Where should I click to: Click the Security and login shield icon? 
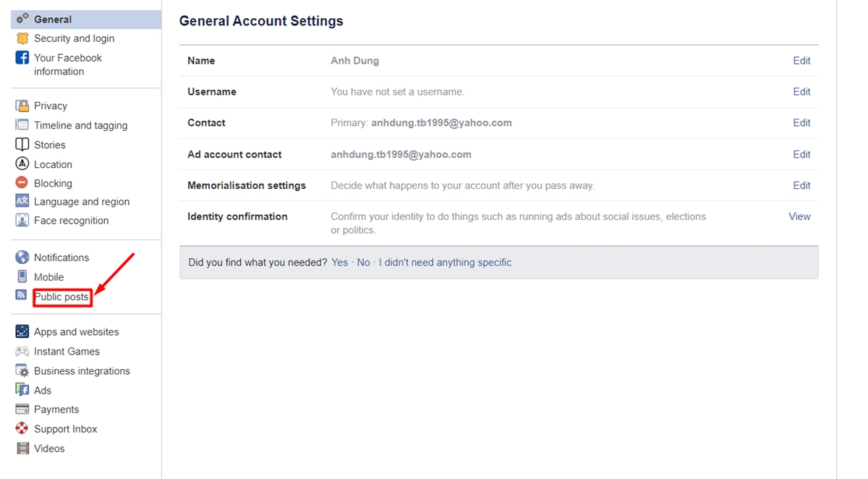click(x=22, y=38)
